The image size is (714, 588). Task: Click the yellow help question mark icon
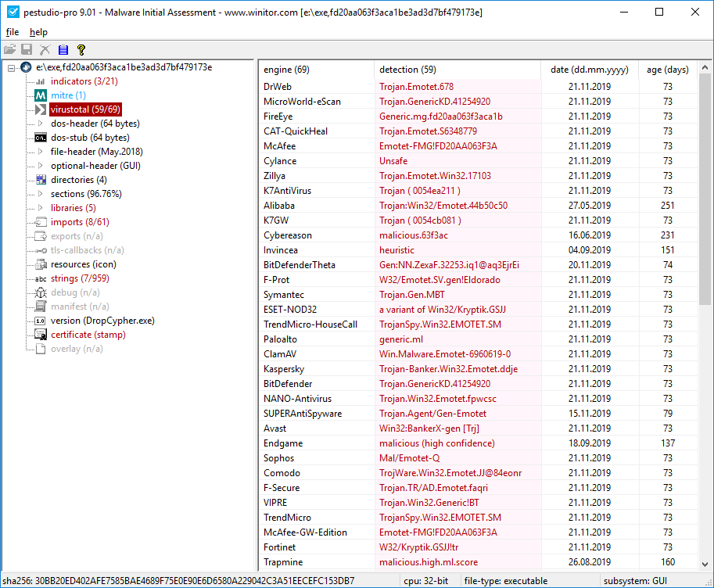(81, 49)
